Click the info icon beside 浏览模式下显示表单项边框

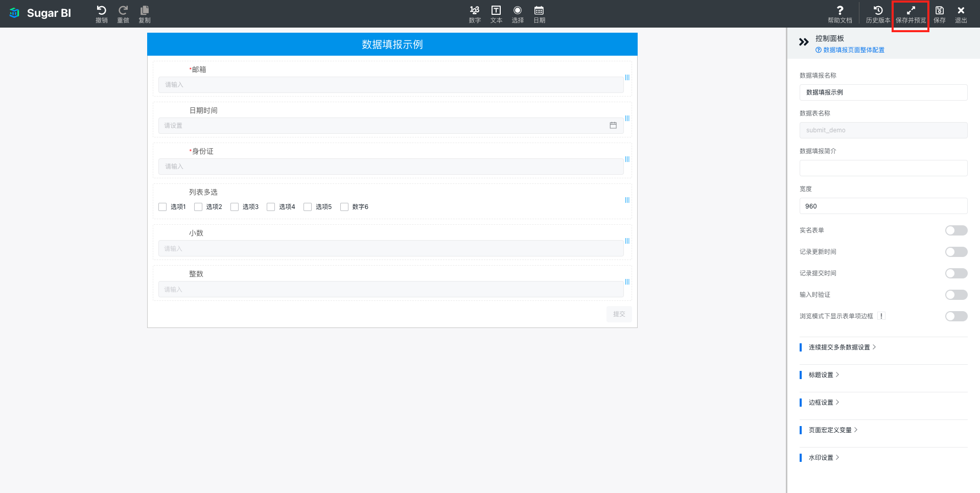pyautogui.click(x=881, y=316)
